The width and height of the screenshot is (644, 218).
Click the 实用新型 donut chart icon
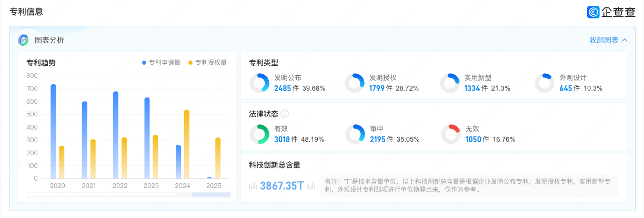tap(450, 83)
